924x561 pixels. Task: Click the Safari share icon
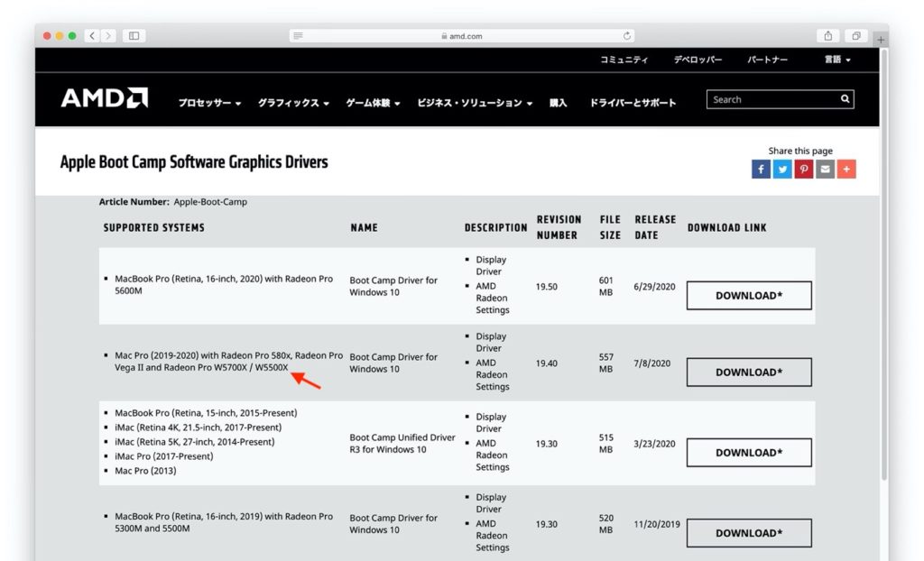(x=827, y=36)
